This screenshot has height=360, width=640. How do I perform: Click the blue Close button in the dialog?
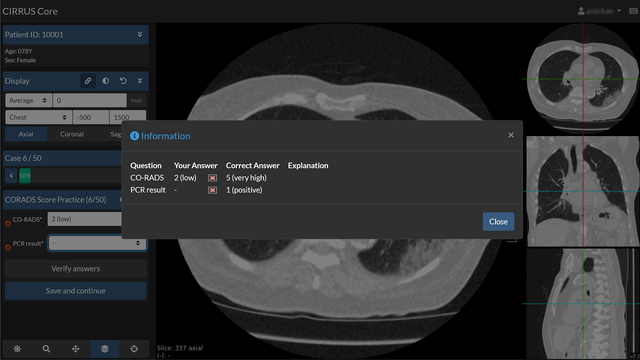tap(498, 222)
